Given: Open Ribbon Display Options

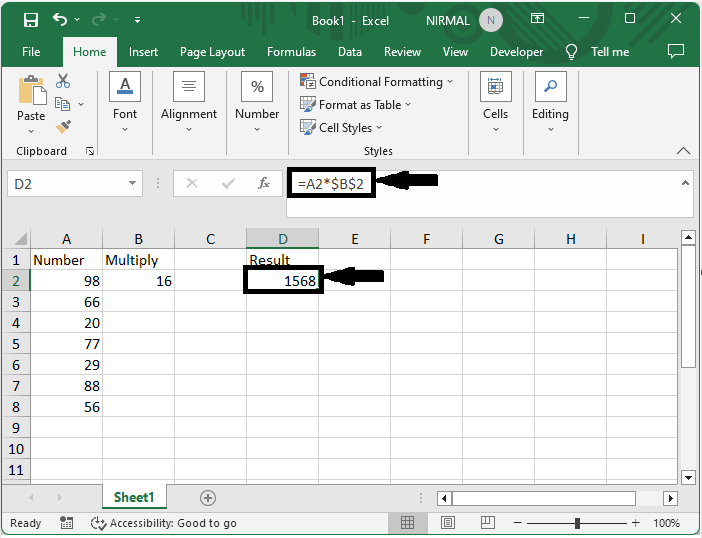Looking at the screenshot, I should 537,18.
